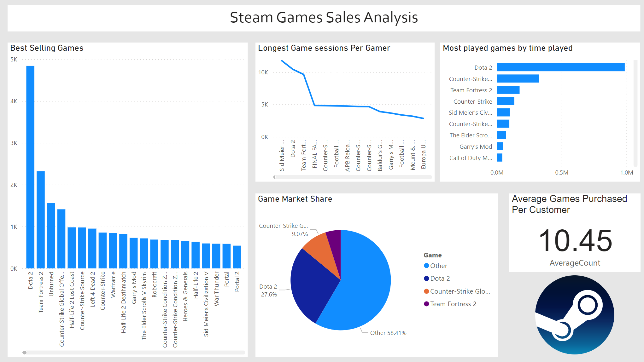Click the War Thunder axis label
644x362 pixels.
click(216, 289)
